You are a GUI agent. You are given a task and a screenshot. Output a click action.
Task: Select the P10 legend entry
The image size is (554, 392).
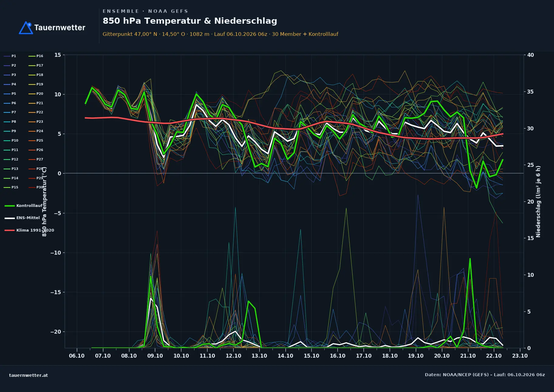11,140
